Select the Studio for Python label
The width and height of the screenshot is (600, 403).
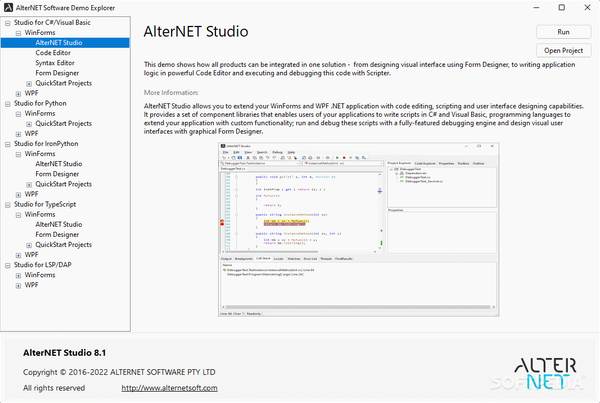click(x=40, y=103)
